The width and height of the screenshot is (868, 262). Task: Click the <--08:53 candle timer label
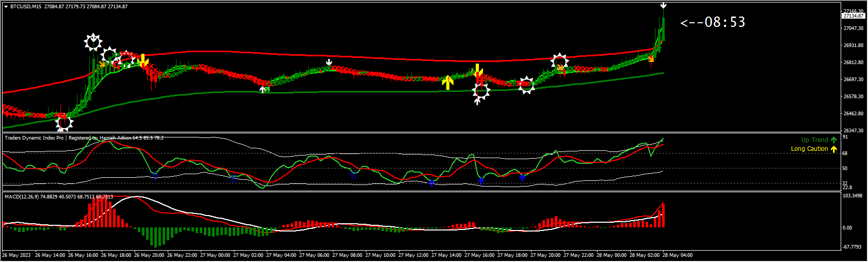point(713,22)
